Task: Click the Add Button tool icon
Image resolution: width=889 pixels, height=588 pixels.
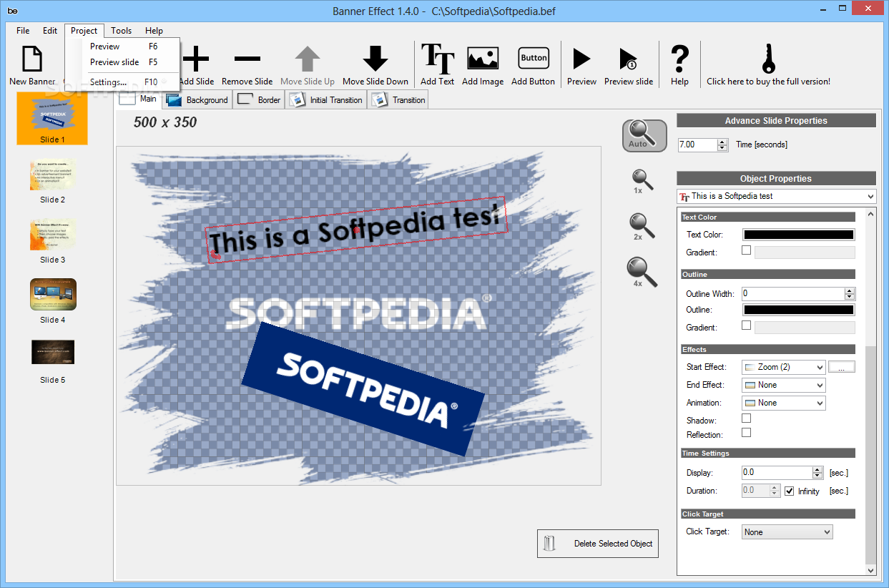Action: click(x=534, y=58)
